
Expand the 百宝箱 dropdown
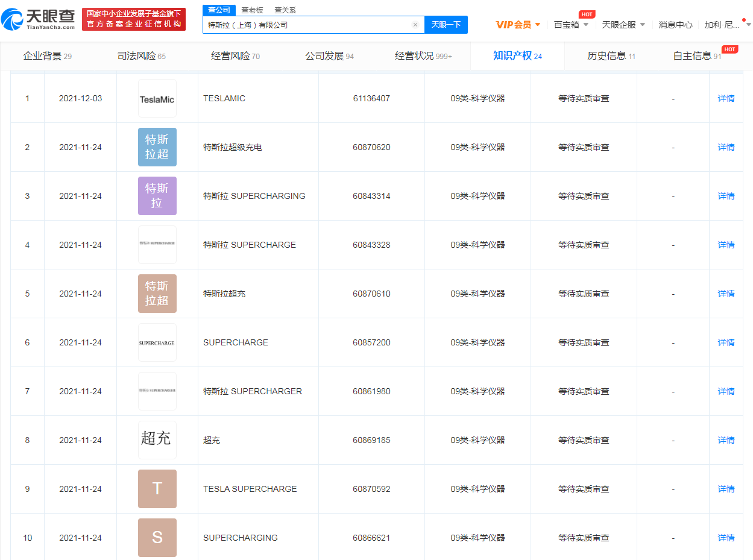pos(572,25)
